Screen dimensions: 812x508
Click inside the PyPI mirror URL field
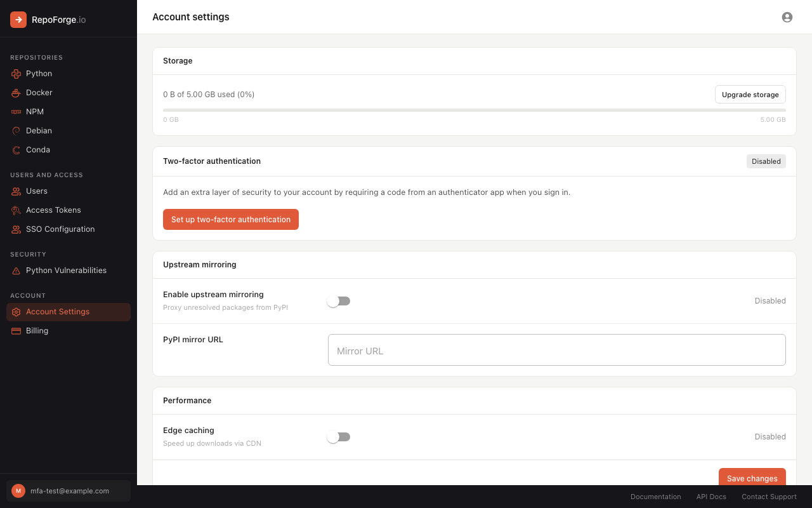point(556,349)
